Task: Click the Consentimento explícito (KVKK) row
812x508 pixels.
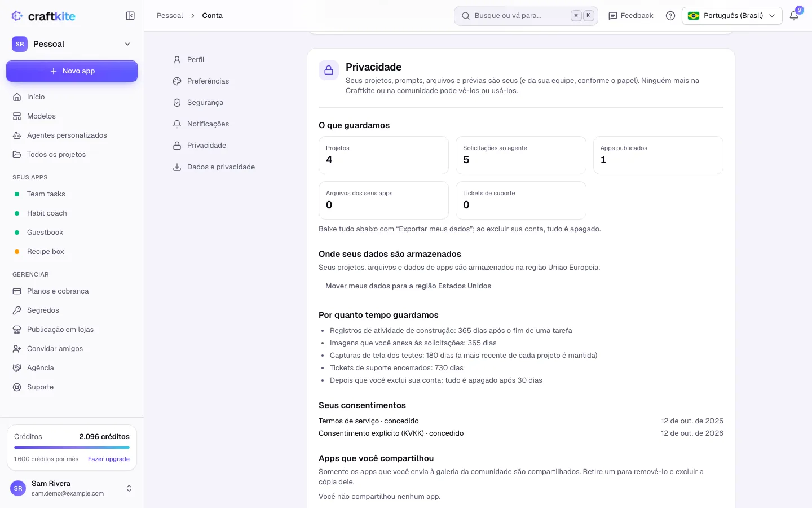Action: point(521,433)
